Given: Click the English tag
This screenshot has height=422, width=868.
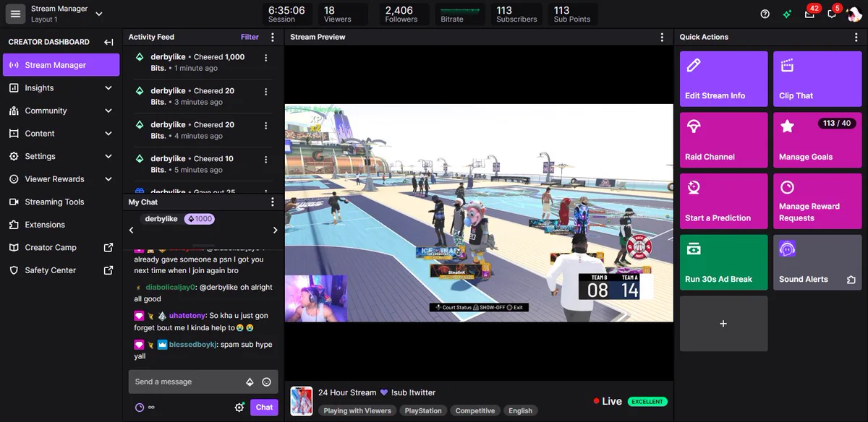Looking at the screenshot, I should 520,410.
